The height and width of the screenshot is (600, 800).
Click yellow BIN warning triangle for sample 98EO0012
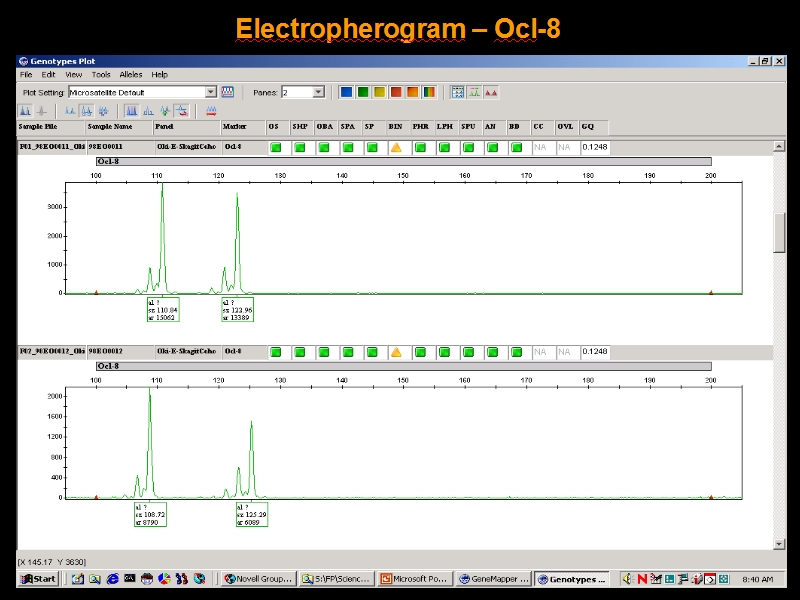[x=396, y=352]
